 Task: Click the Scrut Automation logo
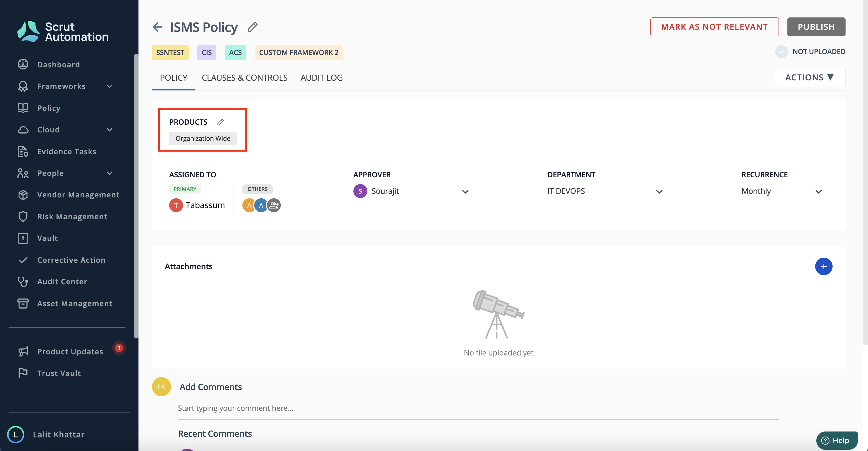pos(63,32)
